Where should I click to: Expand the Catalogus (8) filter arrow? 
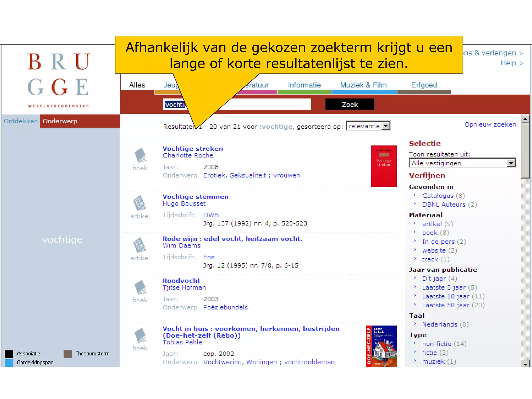(x=415, y=195)
